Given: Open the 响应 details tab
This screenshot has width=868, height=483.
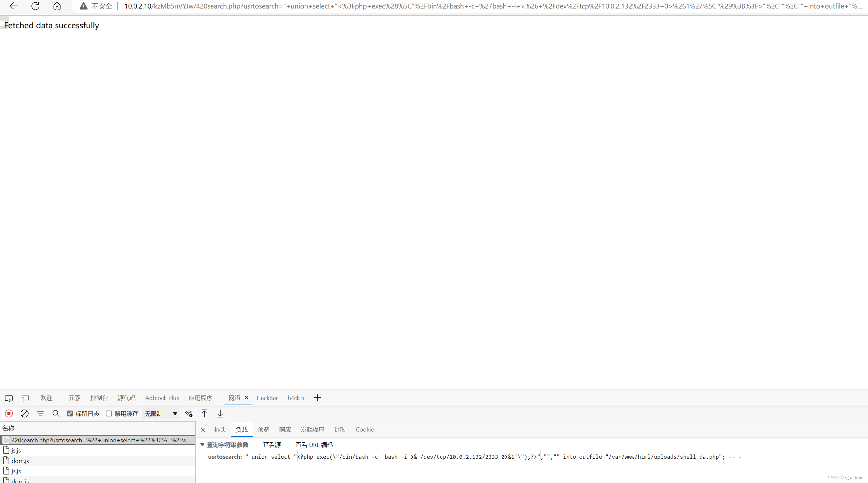Looking at the screenshot, I should pos(285,430).
